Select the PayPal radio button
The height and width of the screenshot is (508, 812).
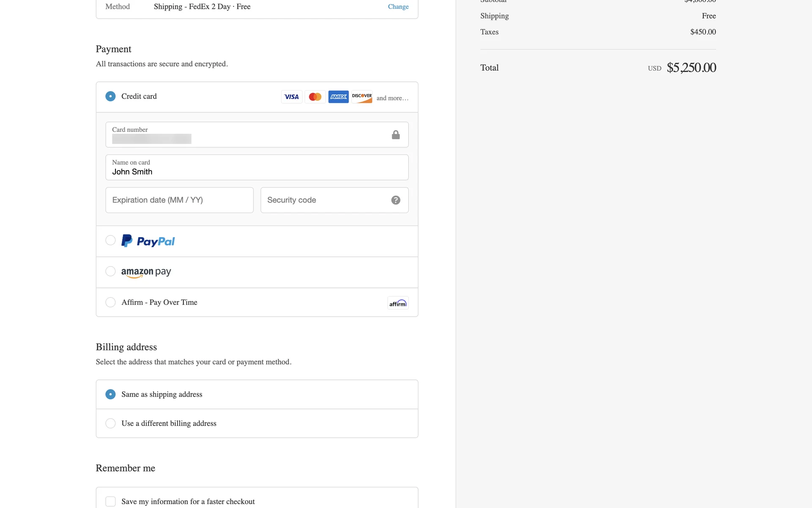coord(110,240)
